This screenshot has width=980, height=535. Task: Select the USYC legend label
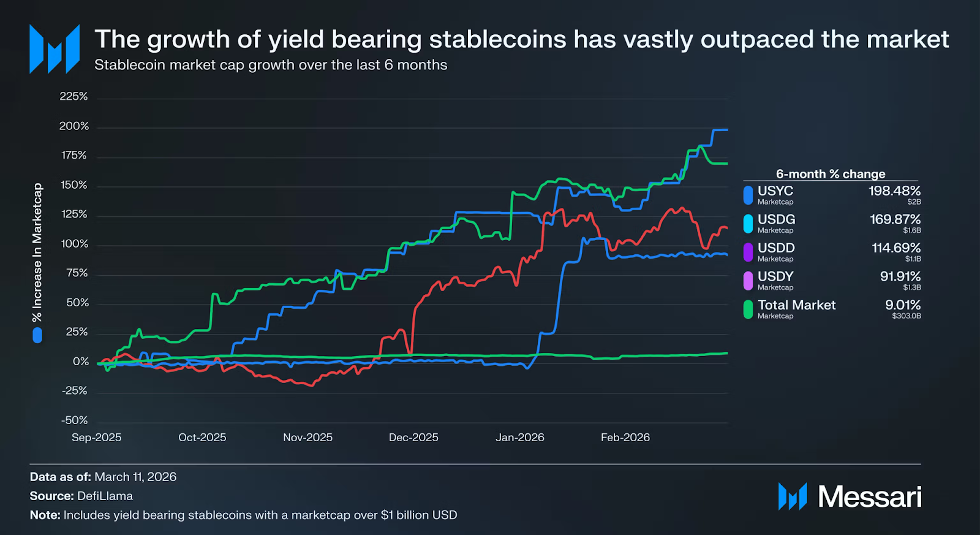tap(775, 191)
